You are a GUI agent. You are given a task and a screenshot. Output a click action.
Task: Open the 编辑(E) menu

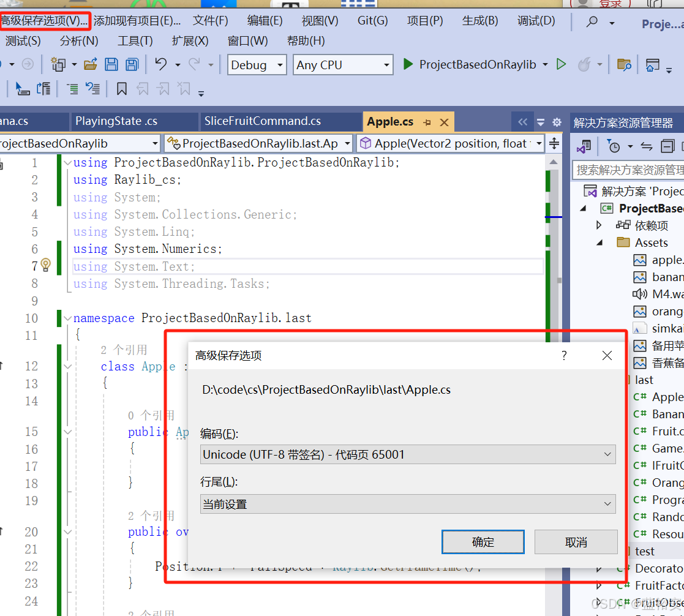(265, 20)
